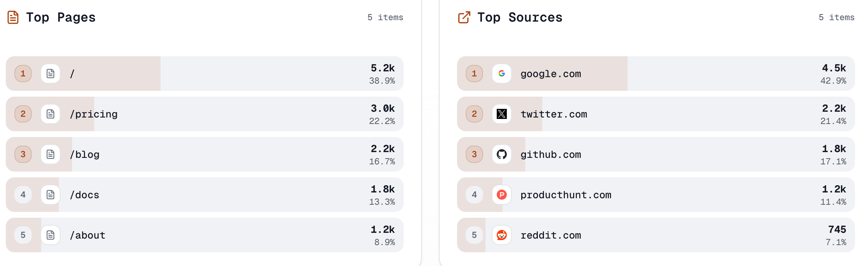This screenshot has width=868, height=266.
Task: Click the Top Pages heading
Action: pyautogui.click(x=61, y=17)
